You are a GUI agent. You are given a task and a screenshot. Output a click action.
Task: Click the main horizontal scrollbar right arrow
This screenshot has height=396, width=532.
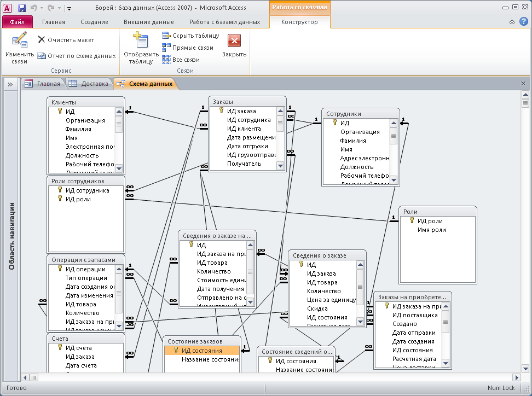coord(517,377)
